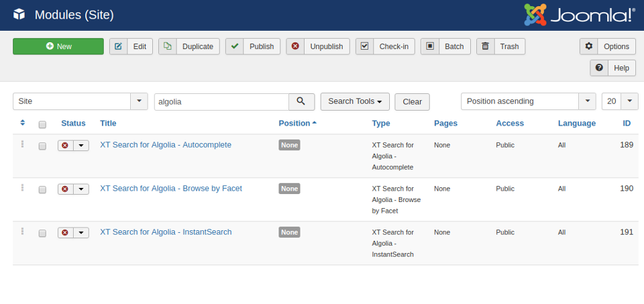644x304 pixels.
Task: Click the Modules cube icon in header
Action: [x=19, y=15]
